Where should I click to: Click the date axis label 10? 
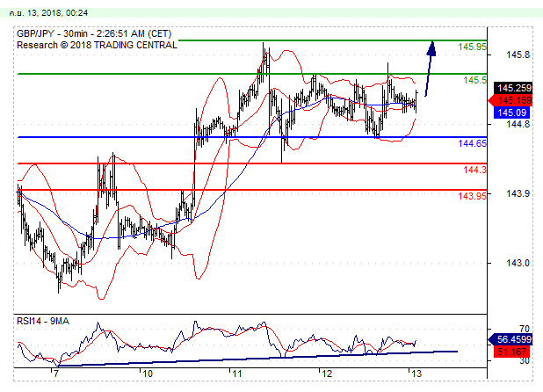[148, 374]
